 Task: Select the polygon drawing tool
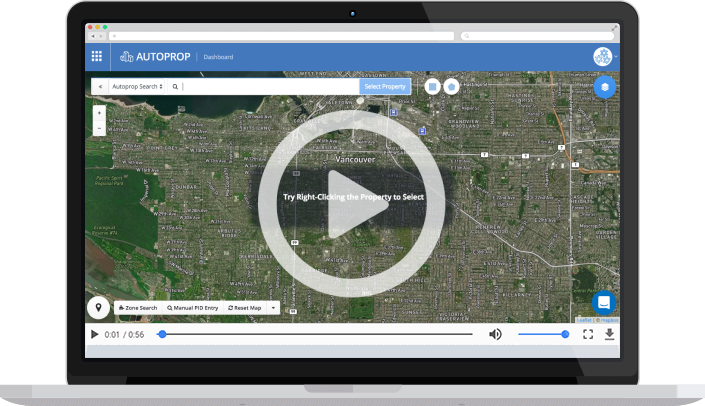click(x=451, y=87)
